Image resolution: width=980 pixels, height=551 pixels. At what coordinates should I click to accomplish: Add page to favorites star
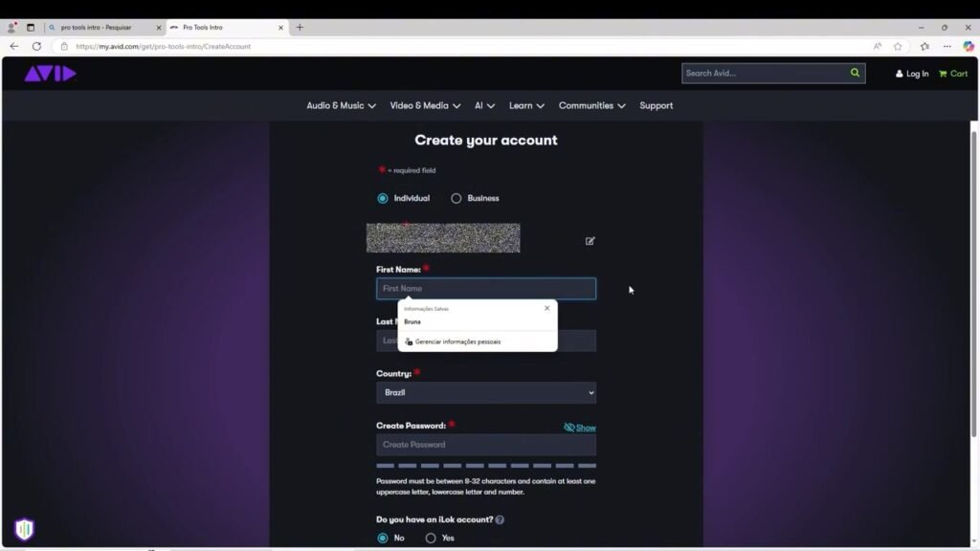click(x=898, y=46)
